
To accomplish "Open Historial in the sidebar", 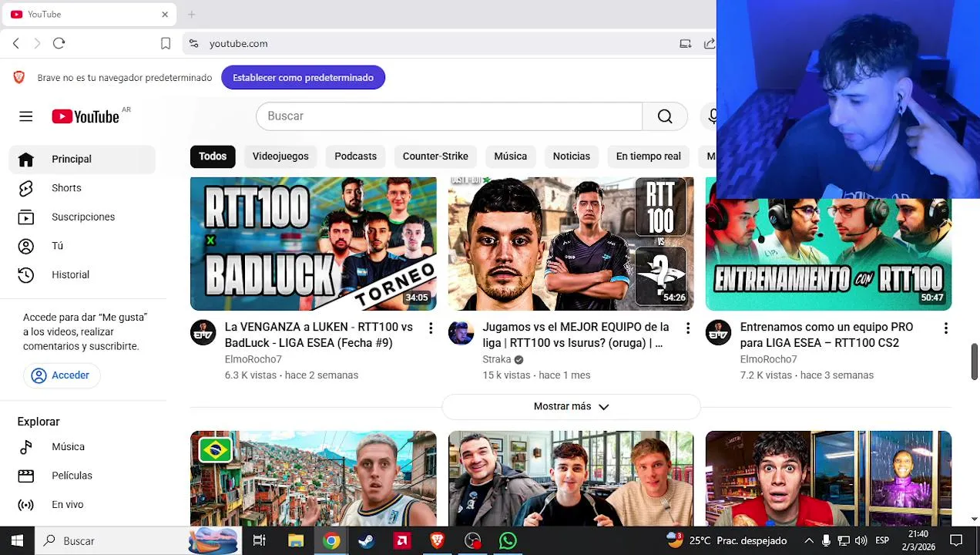I will tap(82, 274).
